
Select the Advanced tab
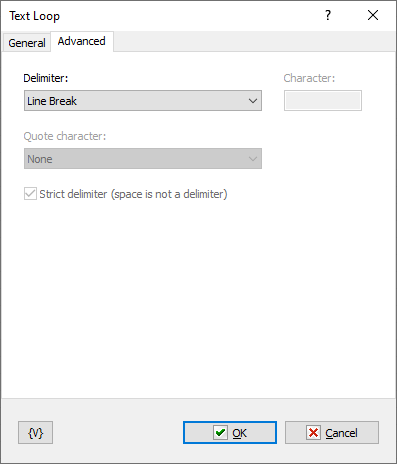click(82, 41)
